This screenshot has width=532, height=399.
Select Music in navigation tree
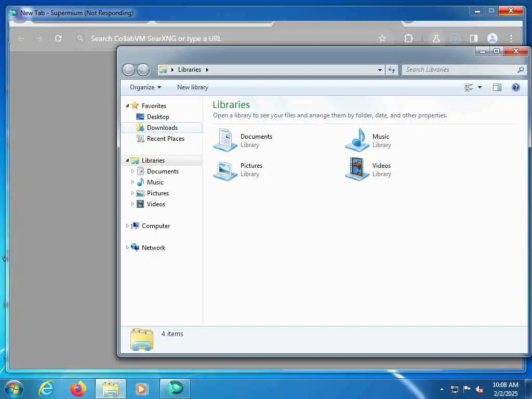click(x=155, y=182)
